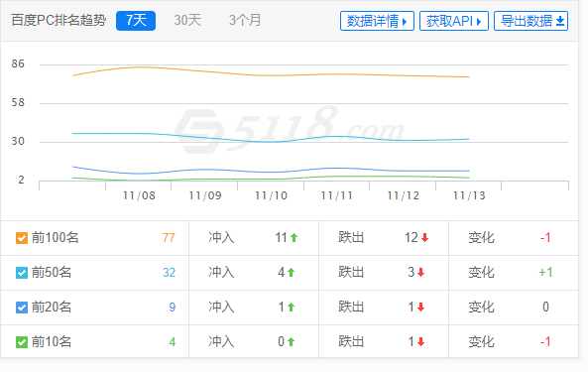Expand 数据详情 arrow button

pos(377,21)
